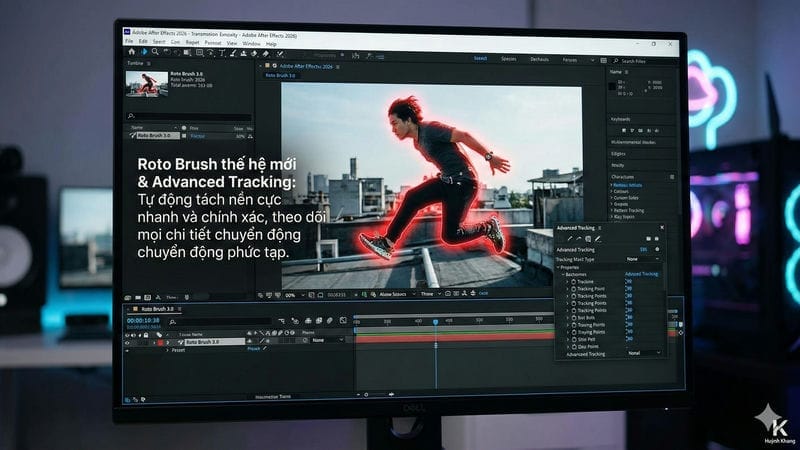This screenshot has height=450, width=800.
Task: Open the Help menu
Action: 271,44
